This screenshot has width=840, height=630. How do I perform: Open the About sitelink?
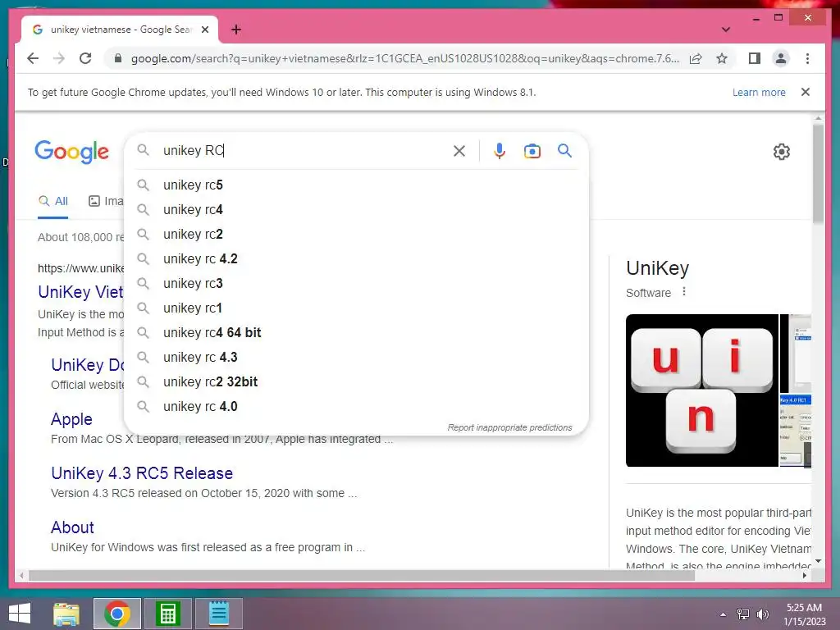[72, 527]
